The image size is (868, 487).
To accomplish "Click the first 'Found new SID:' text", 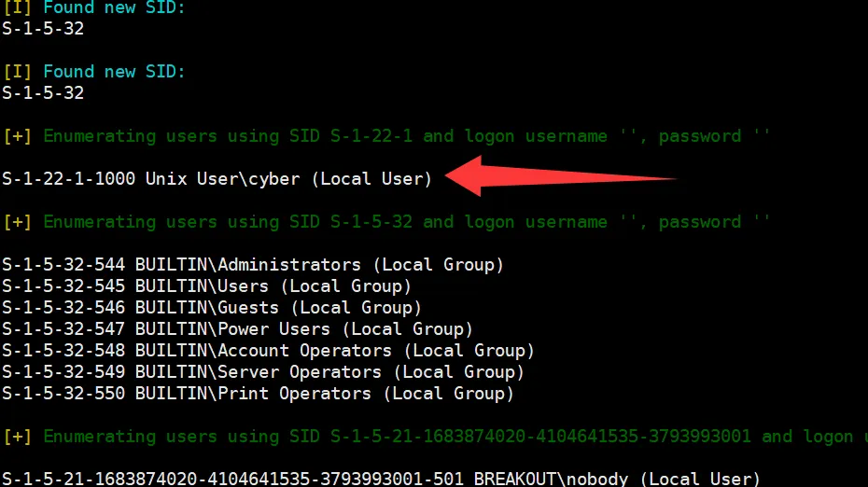I will [114, 7].
